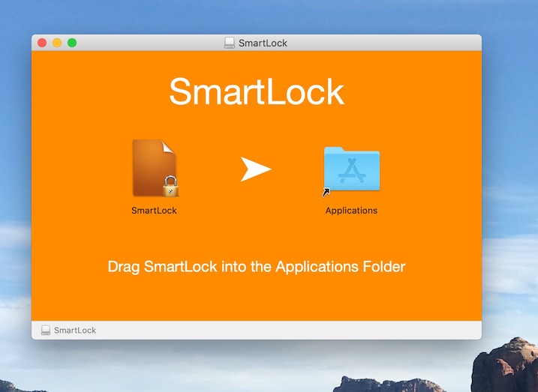The image size is (538, 392).
Task: Click the empty orange background below the instruction text
Action: [256, 300]
